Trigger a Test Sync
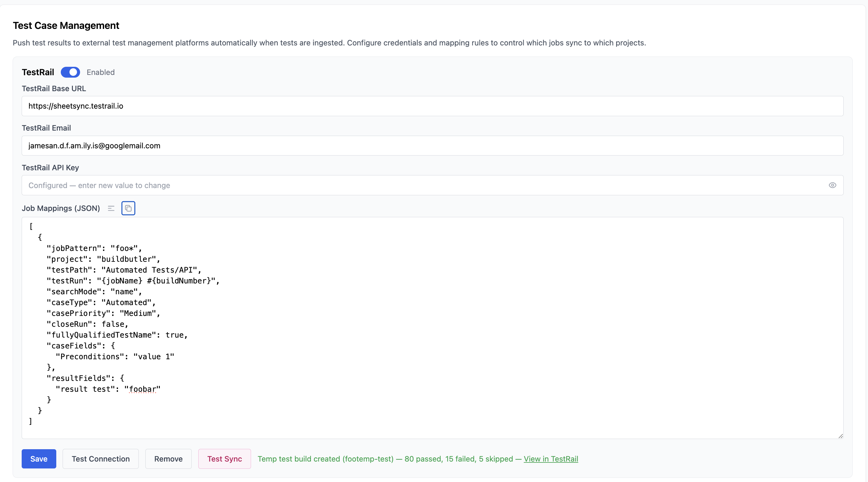 225,459
